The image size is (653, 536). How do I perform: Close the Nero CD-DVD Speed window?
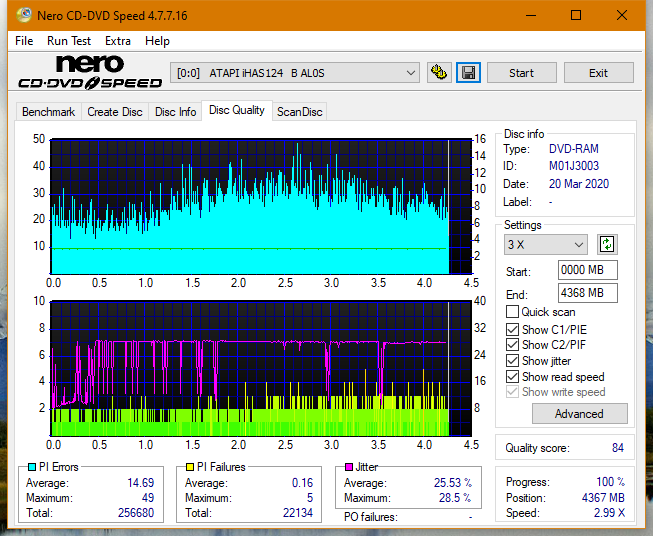tap(622, 15)
